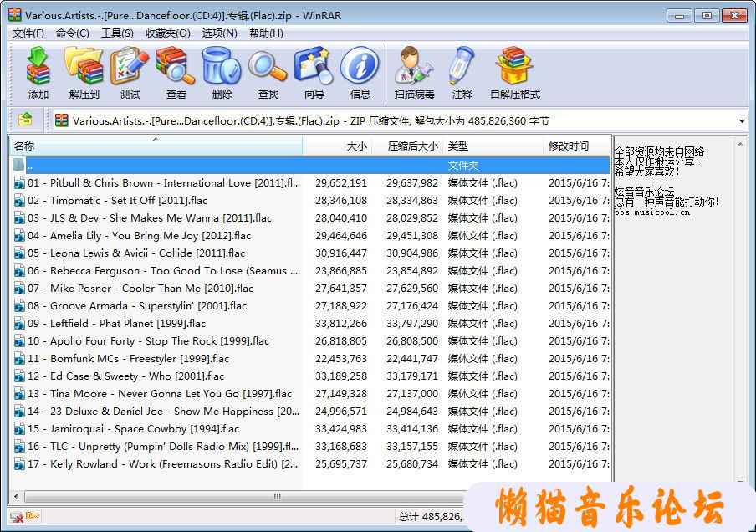
Task: Select the parent folder '..' row
Action: (x=309, y=166)
